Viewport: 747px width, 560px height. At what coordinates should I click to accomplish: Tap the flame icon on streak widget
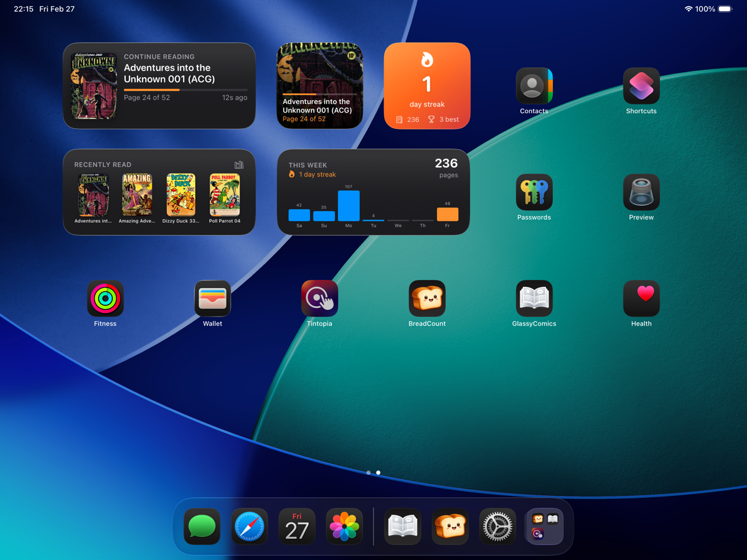click(427, 59)
